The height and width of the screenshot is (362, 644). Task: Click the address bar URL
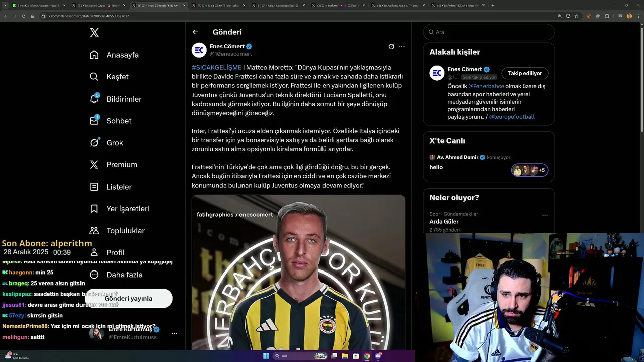89,16
